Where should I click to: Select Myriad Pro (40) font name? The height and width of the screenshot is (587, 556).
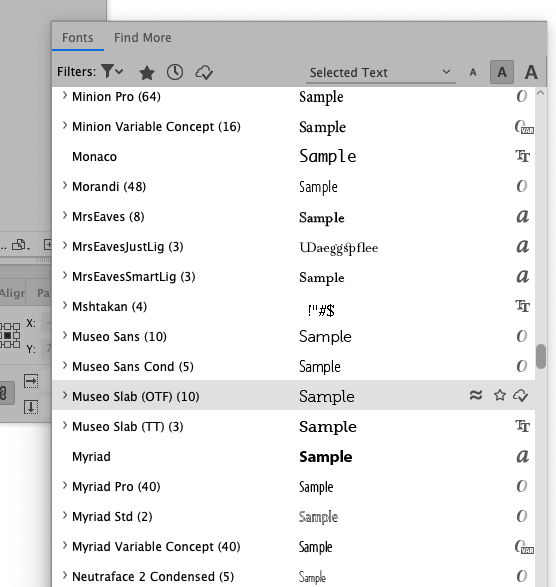(x=116, y=487)
